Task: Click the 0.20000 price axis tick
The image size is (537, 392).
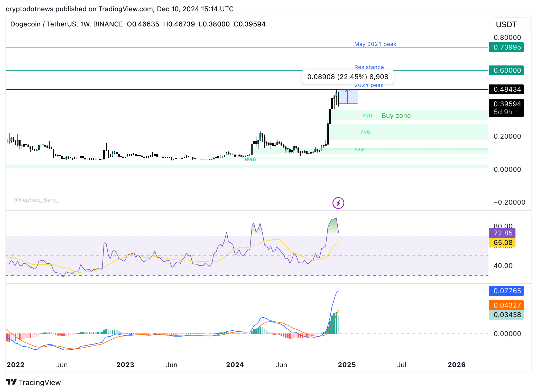Action: coord(507,136)
